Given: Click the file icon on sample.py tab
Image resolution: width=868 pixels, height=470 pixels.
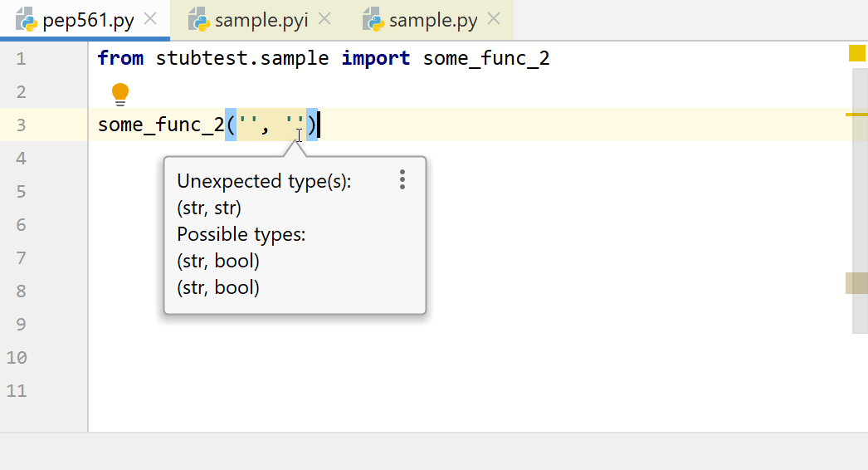Looking at the screenshot, I should (x=373, y=20).
